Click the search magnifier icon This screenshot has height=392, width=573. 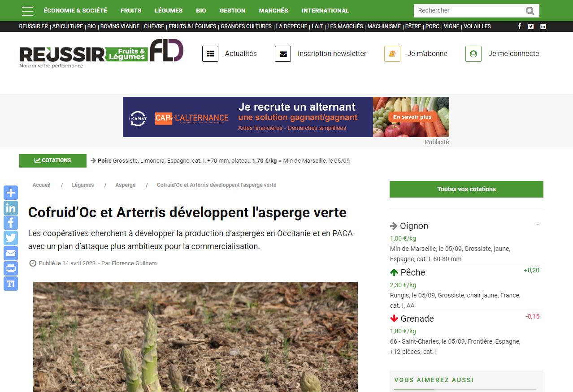(x=530, y=11)
